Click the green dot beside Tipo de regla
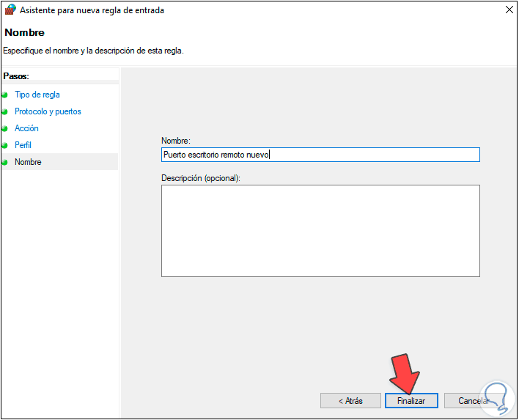The width and height of the screenshot is (519, 420). point(5,95)
